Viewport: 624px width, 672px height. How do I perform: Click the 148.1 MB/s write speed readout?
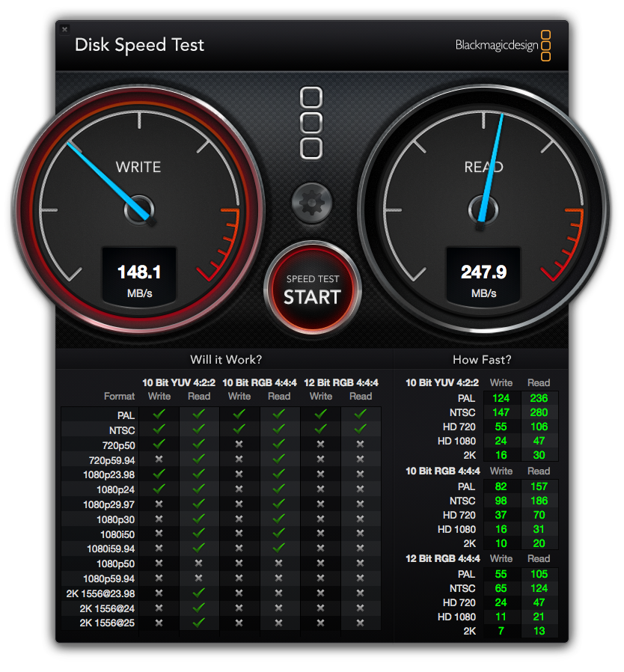[139, 278]
